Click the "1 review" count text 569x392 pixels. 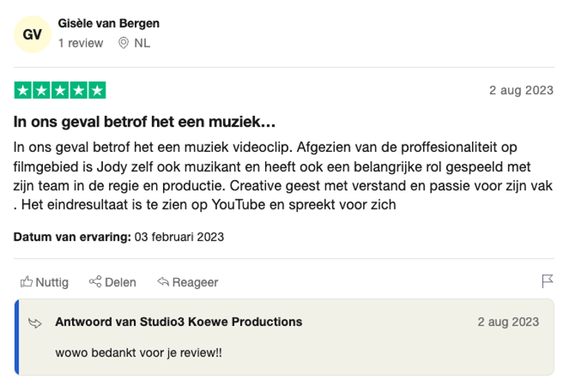coord(81,43)
